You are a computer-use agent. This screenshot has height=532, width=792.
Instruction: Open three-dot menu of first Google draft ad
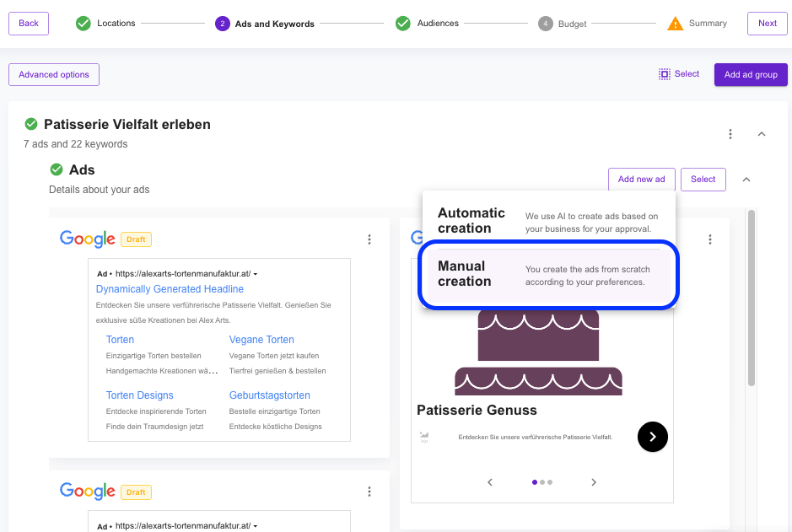[x=369, y=239]
